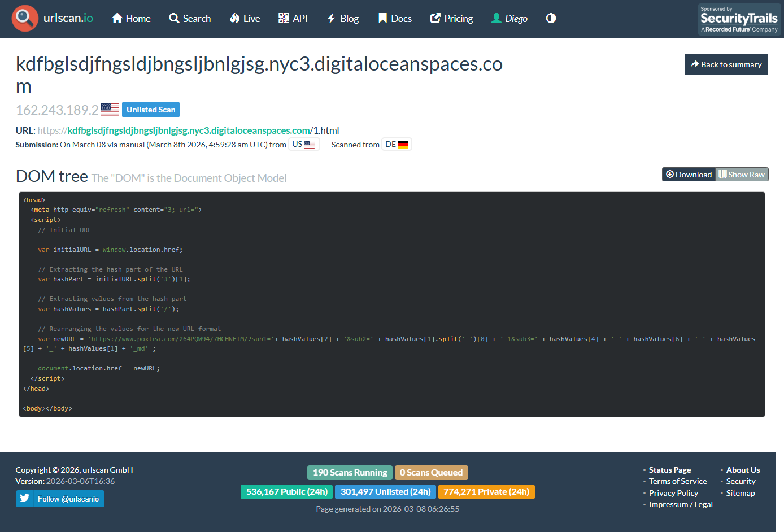Select Pricing in the navigation bar
This screenshot has width=784, height=532.
point(451,18)
